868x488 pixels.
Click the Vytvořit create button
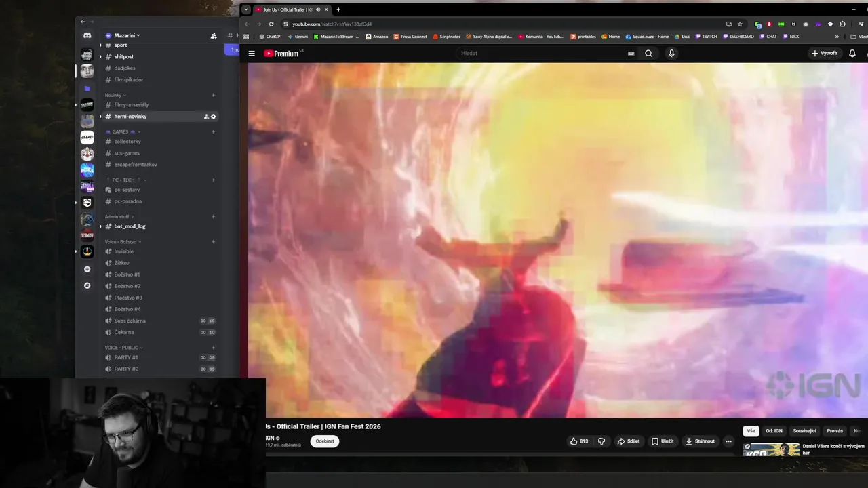(x=825, y=53)
